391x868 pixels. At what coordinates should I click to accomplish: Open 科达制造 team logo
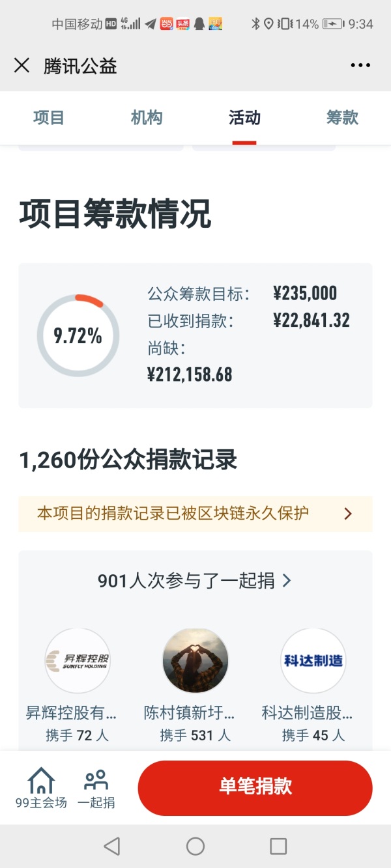[313, 660]
